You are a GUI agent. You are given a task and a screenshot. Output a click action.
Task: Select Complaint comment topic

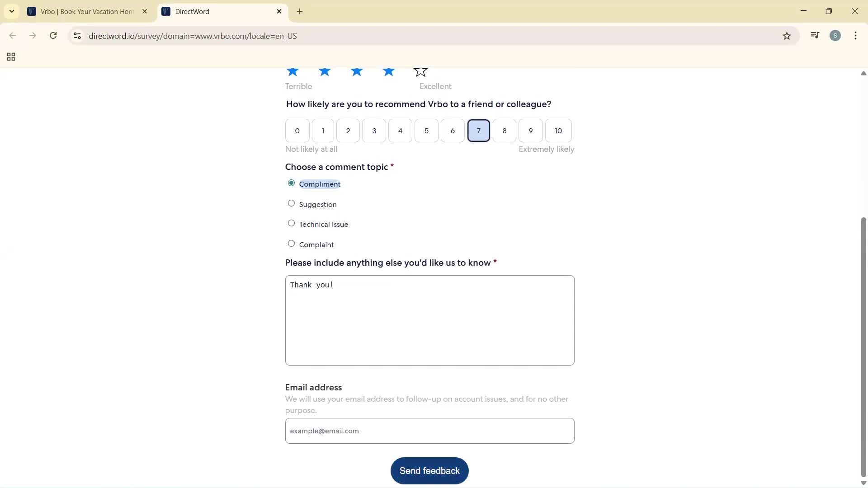coord(292,243)
